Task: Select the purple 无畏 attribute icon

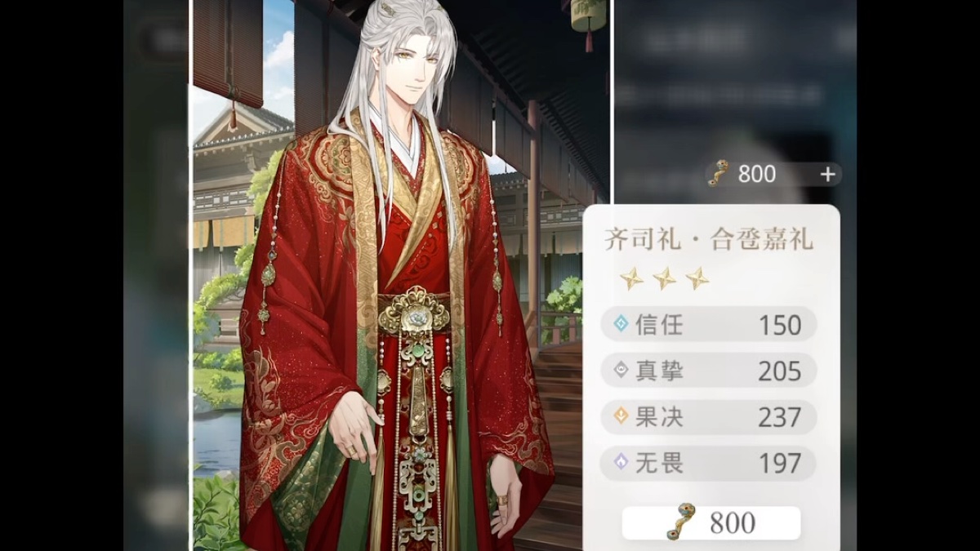Action: [x=621, y=463]
